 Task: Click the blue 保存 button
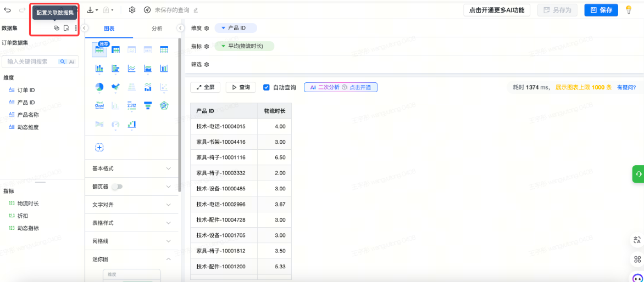[601, 10]
